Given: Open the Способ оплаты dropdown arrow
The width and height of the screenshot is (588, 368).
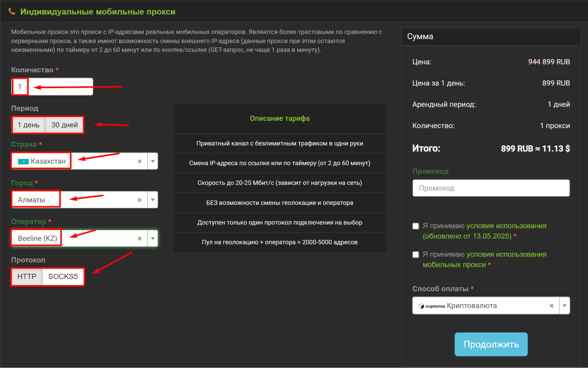Looking at the screenshot, I should pyautogui.click(x=564, y=306).
